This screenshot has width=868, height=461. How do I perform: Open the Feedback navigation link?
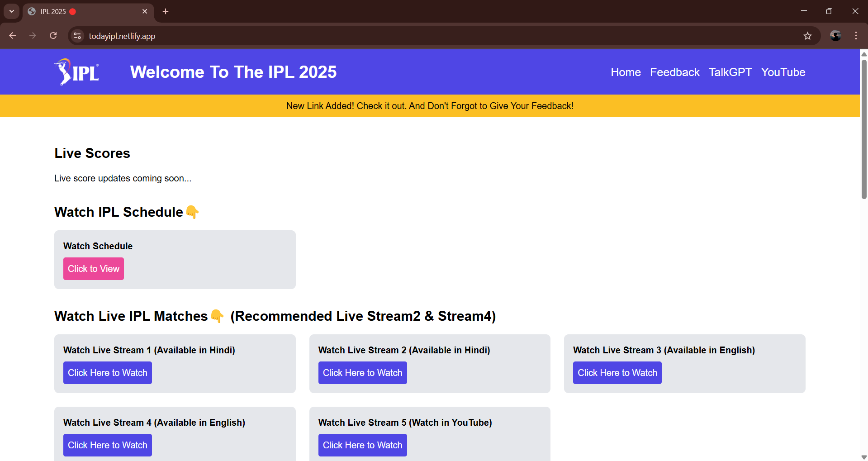674,72
